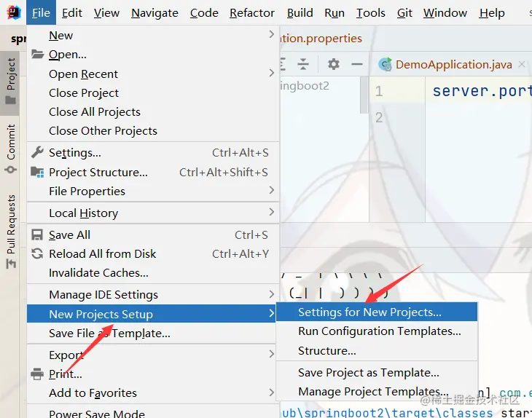Expand the Export submenu
The image size is (532, 418).
[x=271, y=354]
